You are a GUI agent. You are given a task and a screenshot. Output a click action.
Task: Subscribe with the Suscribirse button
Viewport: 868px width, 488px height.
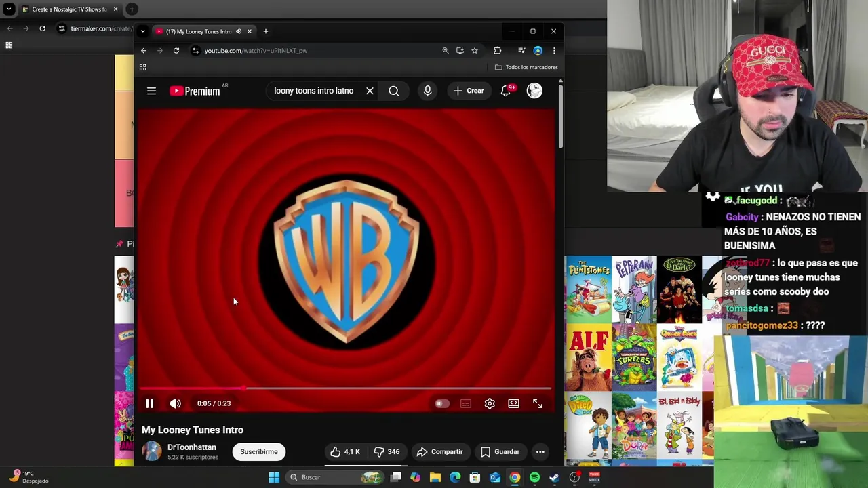pos(258,451)
